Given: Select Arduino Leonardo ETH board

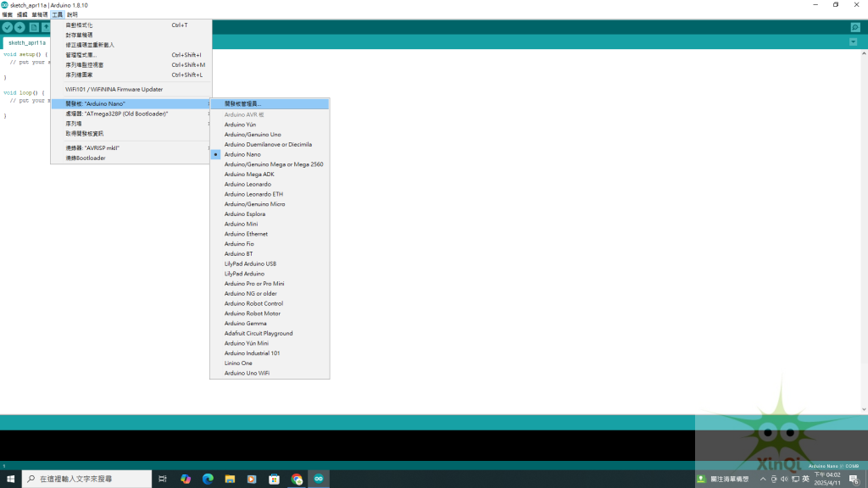Looking at the screenshot, I should pos(270,194).
